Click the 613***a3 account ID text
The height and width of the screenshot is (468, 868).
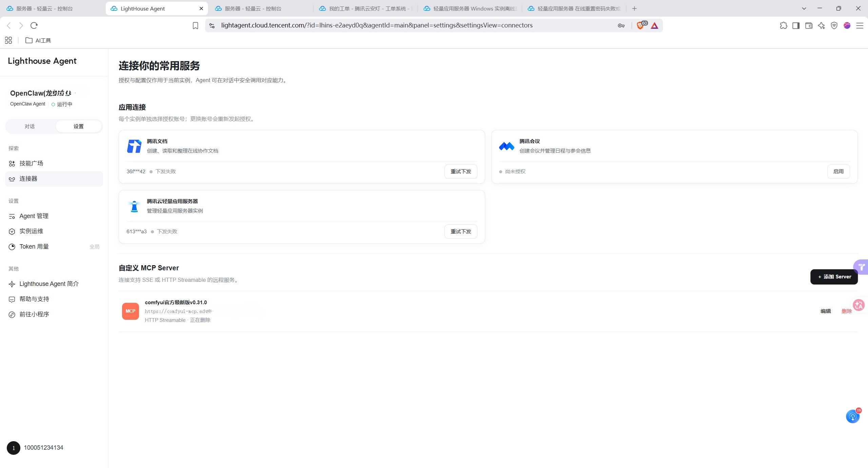[x=137, y=232]
